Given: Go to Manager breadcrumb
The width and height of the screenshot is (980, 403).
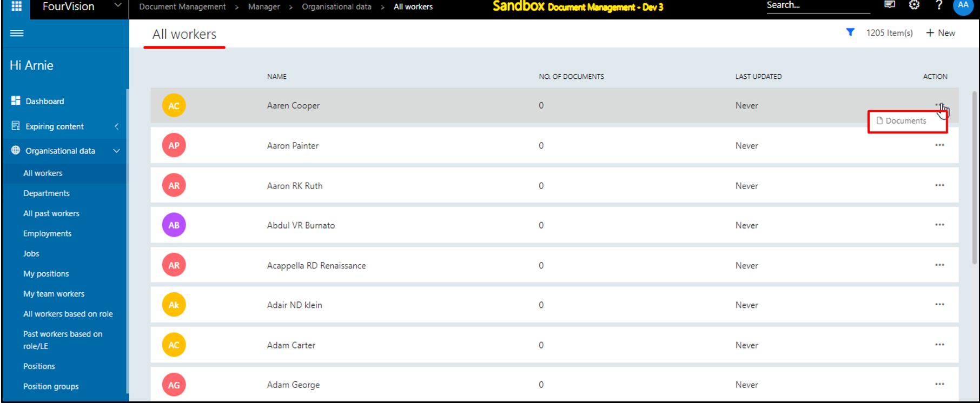Looking at the screenshot, I should (264, 6).
